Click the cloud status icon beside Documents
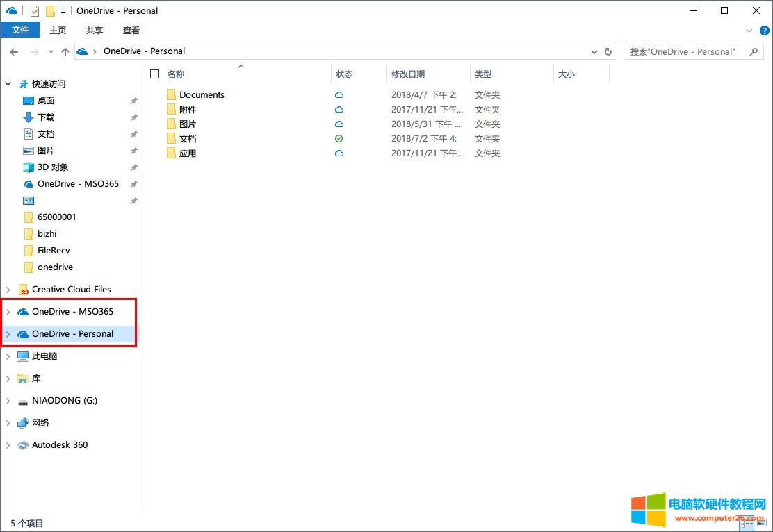 pyautogui.click(x=339, y=94)
